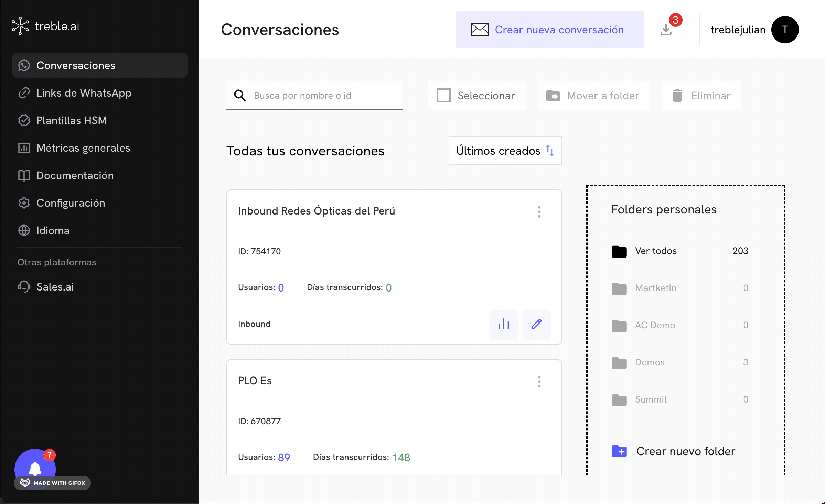Tick the Seleccionar checkbox
The height and width of the screenshot is (504, 825).
(x=443, y=96)
